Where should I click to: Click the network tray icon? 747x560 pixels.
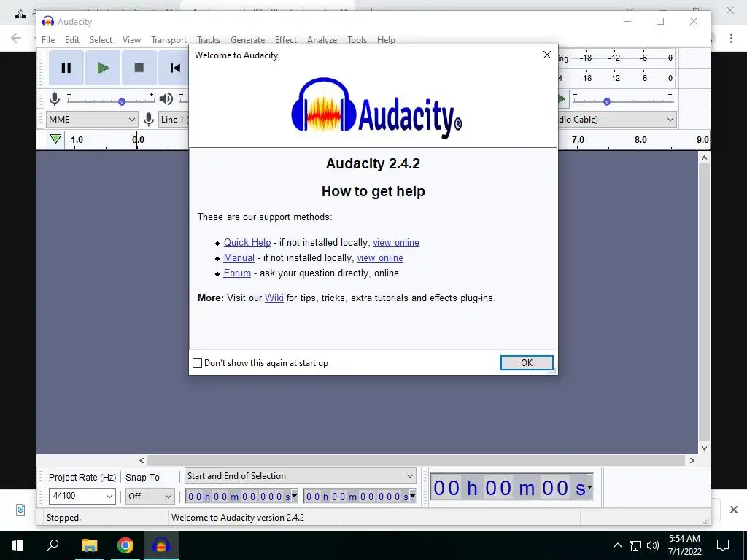click(x=635, y=545)
